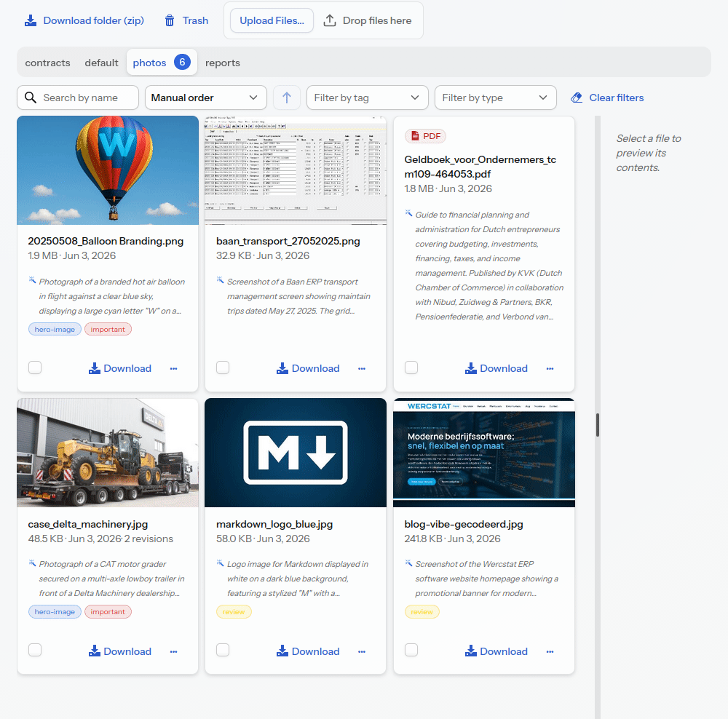Click the upload arrow icon beside Drop files here
Viewport: 728px width, 719px height.
330,20
